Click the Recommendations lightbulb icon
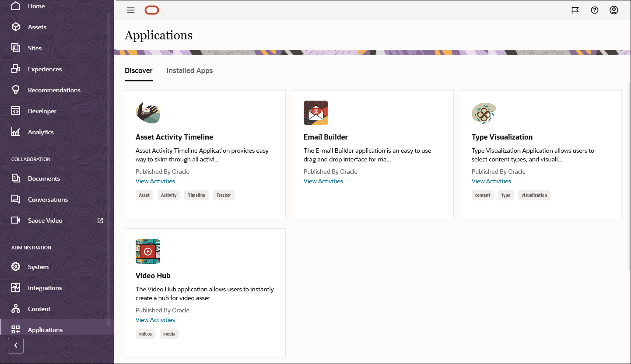The height and width of the screenshot is (364, 631). pyautogui.click(x=16, y=90)
